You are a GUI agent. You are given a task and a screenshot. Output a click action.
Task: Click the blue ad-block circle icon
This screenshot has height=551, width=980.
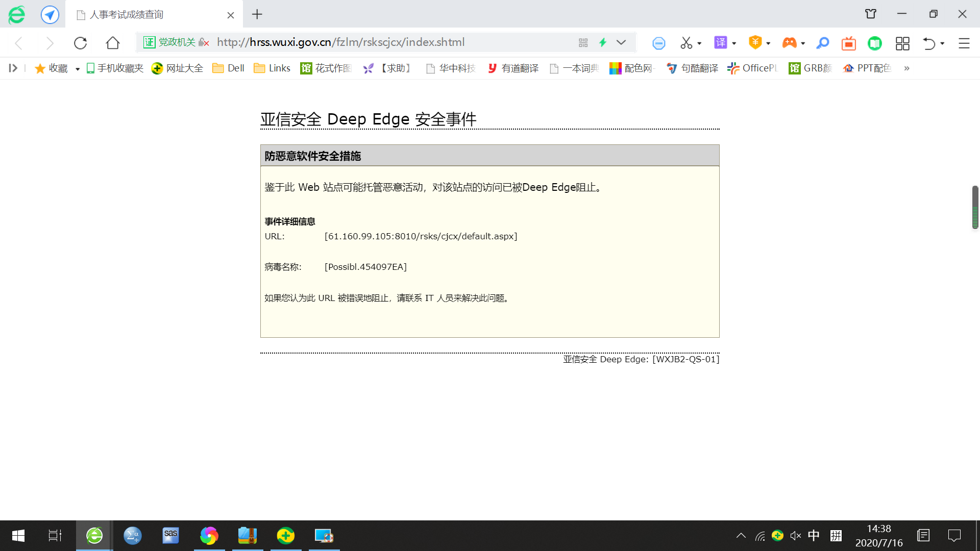pyautogui.click(x=659, y=43)
